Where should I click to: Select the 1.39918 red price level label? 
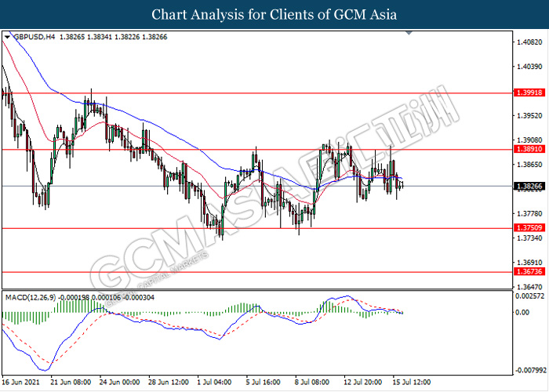529,93
